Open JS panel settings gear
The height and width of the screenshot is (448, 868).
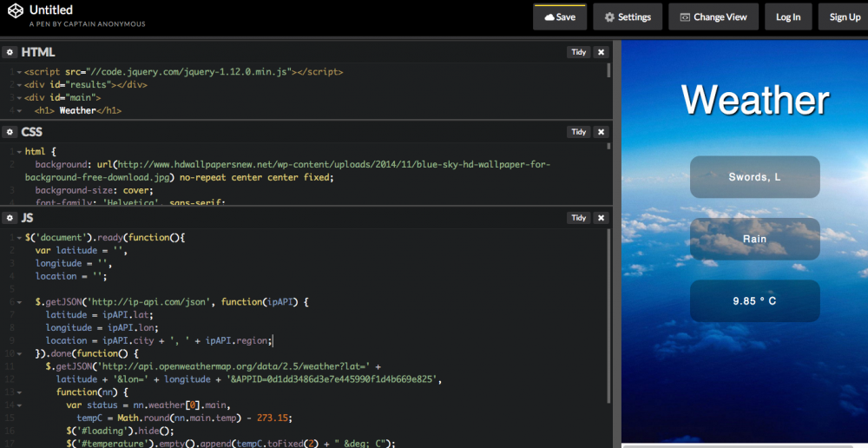pos(10,218)
